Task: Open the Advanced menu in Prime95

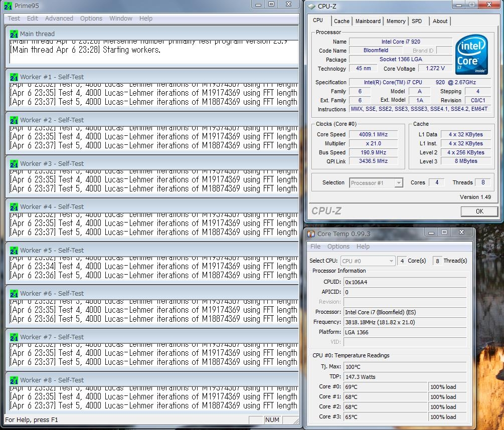Action: click(59, 19)
